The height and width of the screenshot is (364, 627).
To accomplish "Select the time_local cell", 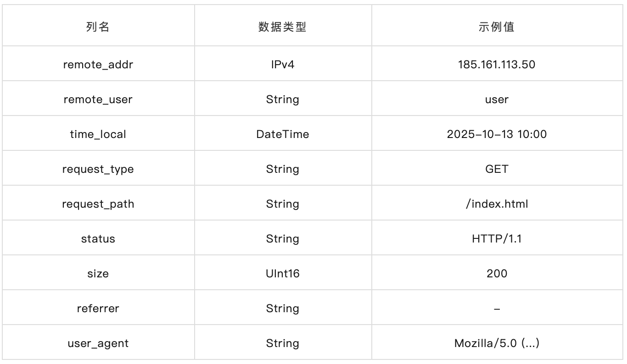I will pyautogui.click(x=98, y=134).
